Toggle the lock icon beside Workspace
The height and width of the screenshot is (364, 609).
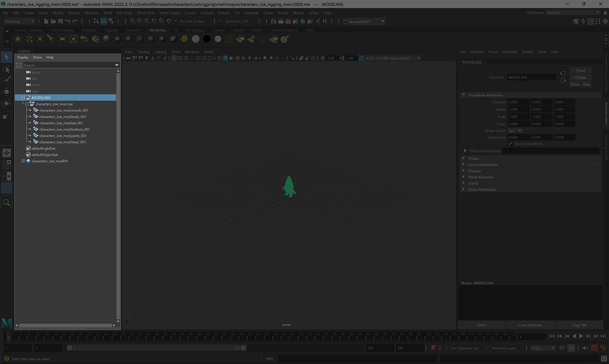point(605,13)
